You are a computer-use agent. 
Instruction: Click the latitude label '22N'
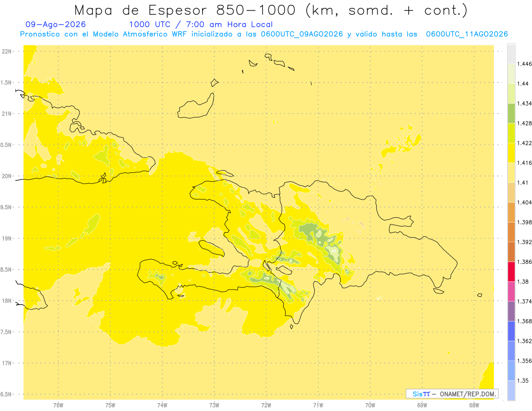pyautogui.click(x=7, y=51)
